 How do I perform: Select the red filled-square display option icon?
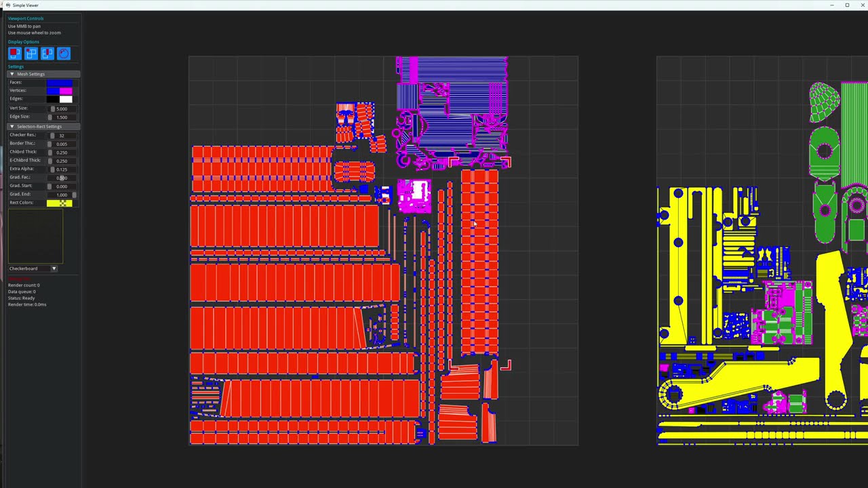pos(14,54)
